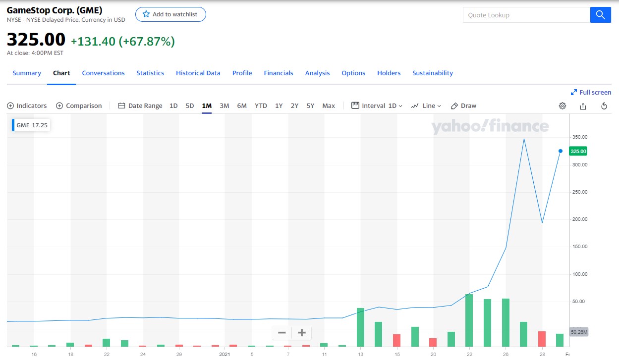The height and width of the screenshot is (364, 619).
Task: Click the 'At close: 4:00PM EST' text
Action: (35, 53)
